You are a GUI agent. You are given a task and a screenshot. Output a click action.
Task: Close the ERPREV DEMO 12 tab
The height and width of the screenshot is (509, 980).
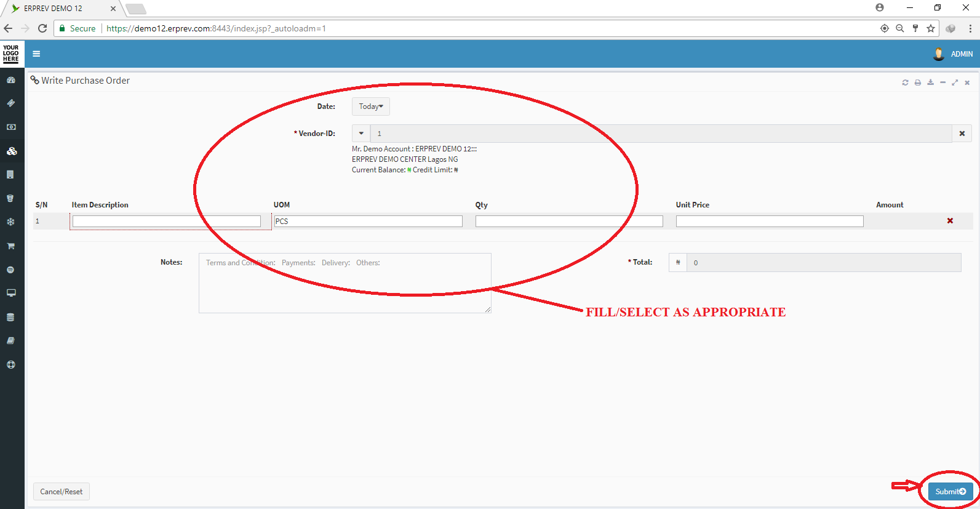click(x=113, y=9)
